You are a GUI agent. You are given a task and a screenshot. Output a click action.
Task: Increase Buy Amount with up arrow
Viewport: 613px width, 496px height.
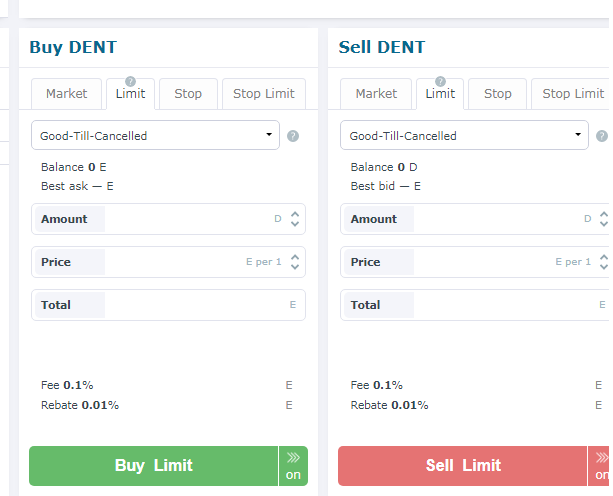(x=295, y=215)
